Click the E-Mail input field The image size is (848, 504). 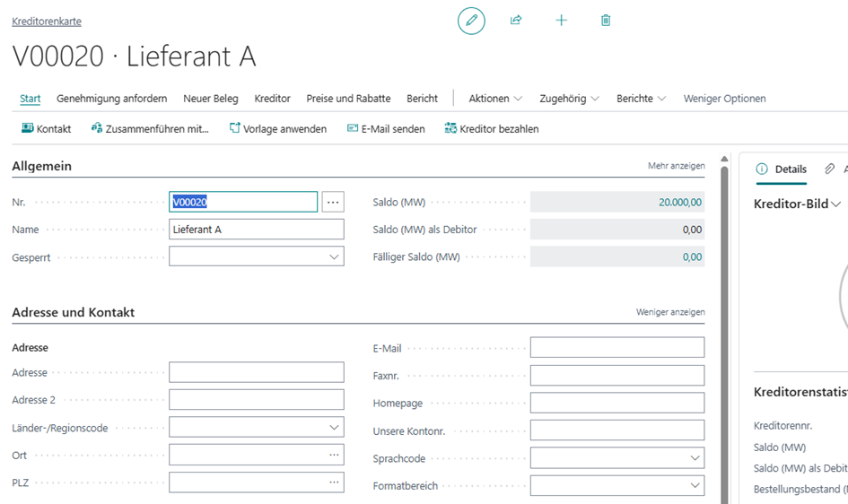coord(616,347)
